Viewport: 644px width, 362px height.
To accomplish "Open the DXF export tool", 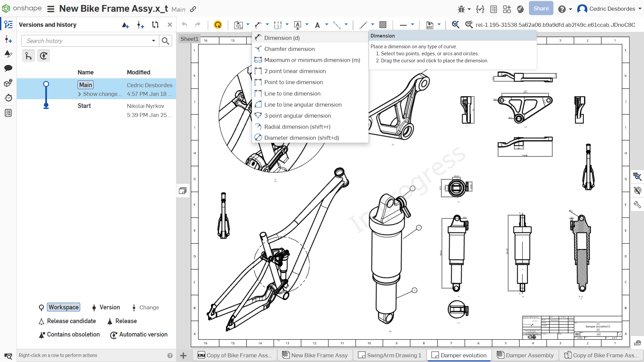I will (430, 25).
